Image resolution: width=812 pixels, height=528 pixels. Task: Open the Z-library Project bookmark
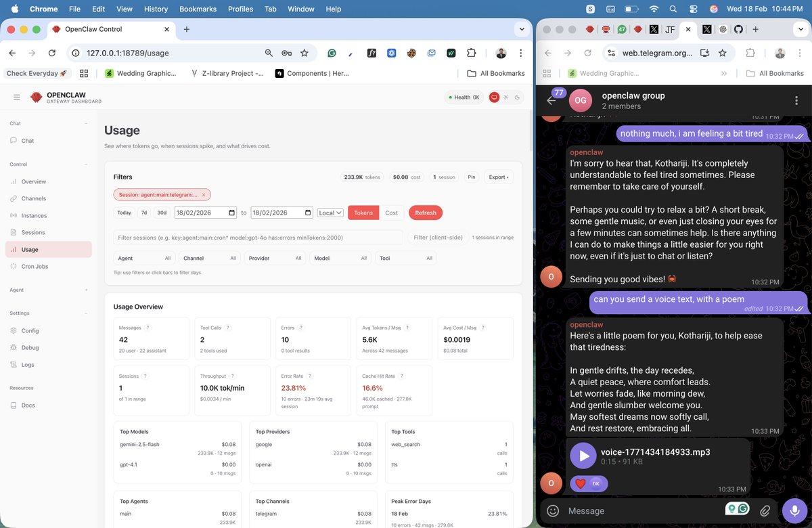(x=227, y=73)
